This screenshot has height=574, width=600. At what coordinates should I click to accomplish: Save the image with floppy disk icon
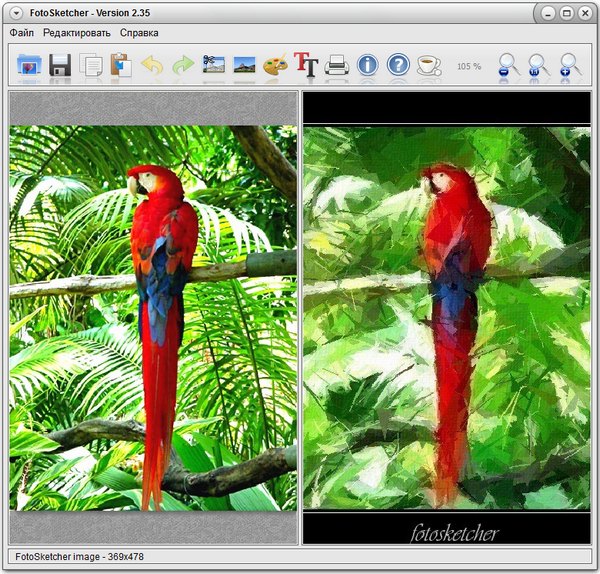tap(60, 66)
